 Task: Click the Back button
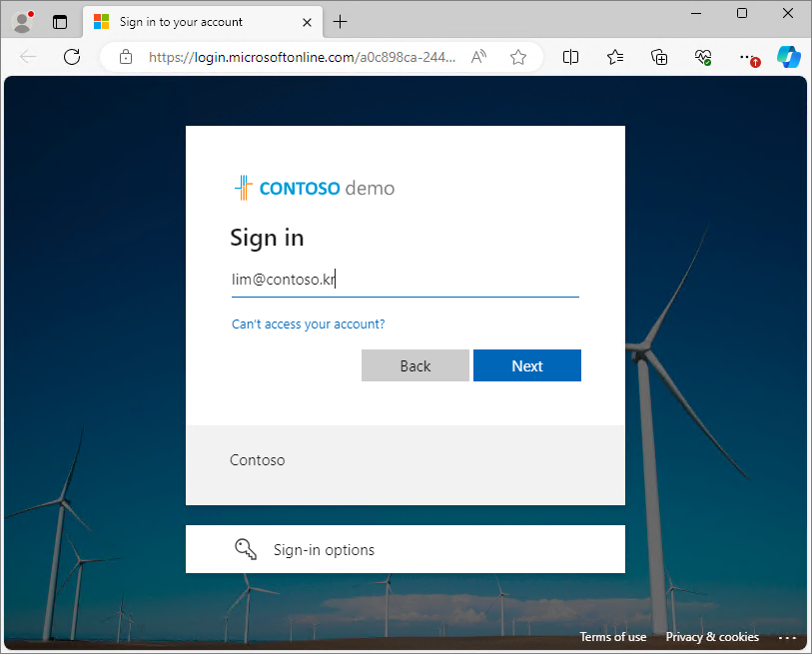(415, 365)
